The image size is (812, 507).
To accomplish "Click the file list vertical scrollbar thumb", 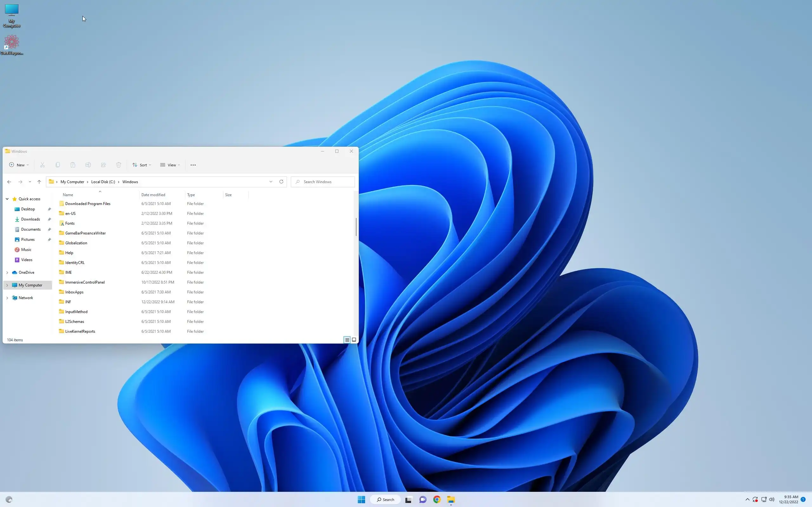I will tap(356, 227).
